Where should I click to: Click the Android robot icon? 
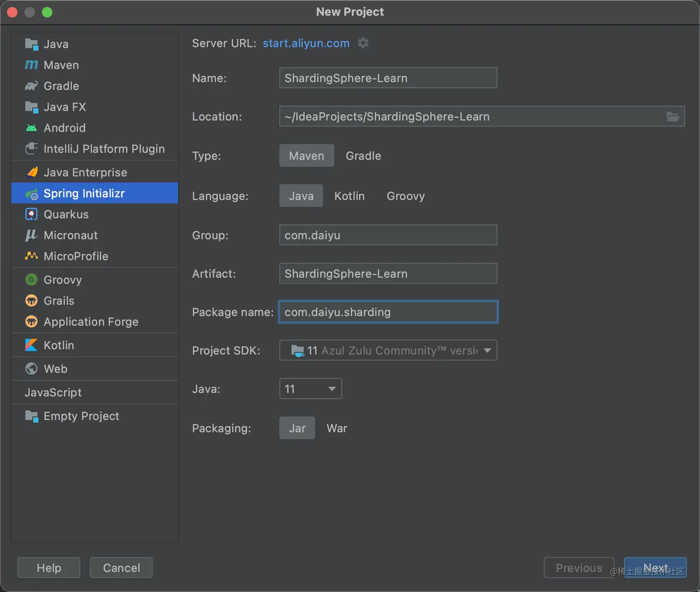click(x=31, y=128)
